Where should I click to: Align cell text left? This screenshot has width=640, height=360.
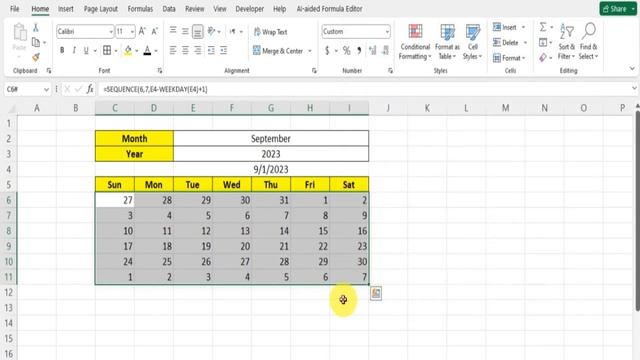[x=173, y=50]
